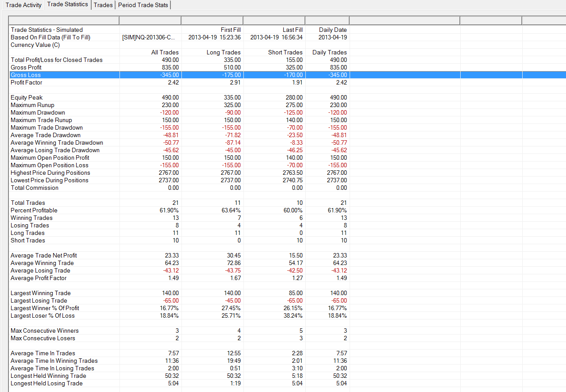Click the Average Time In Trades label
Viewport: 566px width, 392px height.
click(x=43, y=354)
